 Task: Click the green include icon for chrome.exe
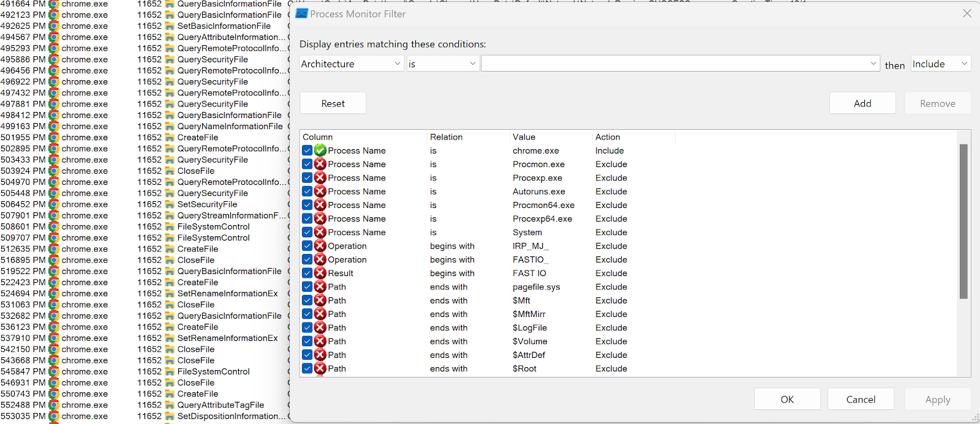320,151
